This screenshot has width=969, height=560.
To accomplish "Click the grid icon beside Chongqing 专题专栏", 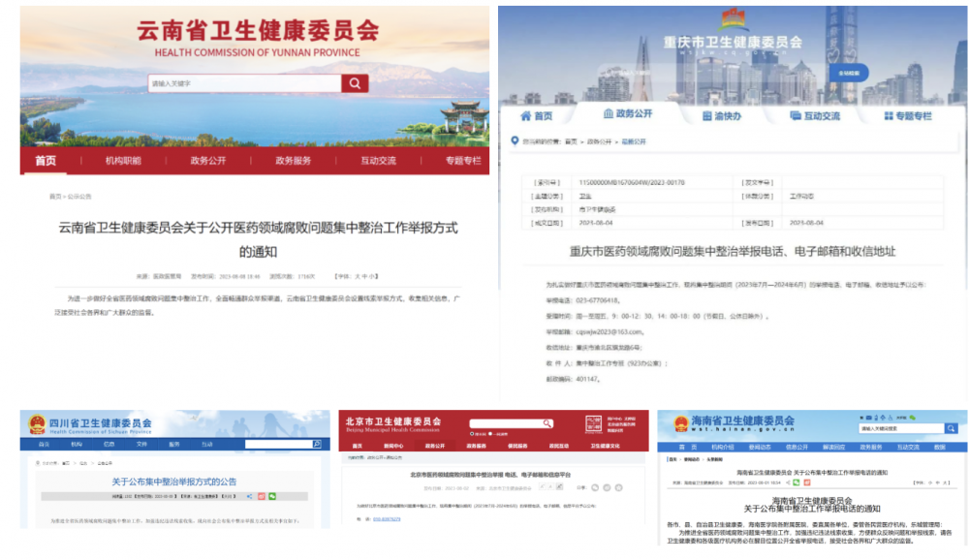I will 889,115.
